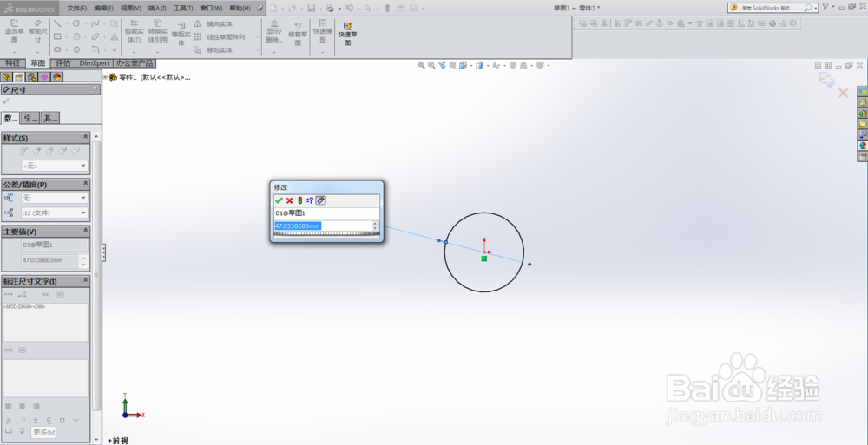
Task: Click Quick Snaps (快速捕捉)
Action: point(323,31)
